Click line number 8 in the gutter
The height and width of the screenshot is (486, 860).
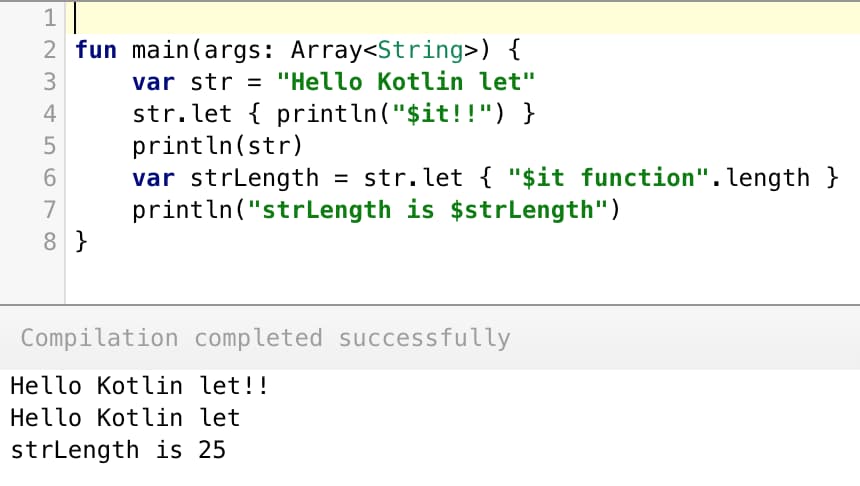[49, 241]
